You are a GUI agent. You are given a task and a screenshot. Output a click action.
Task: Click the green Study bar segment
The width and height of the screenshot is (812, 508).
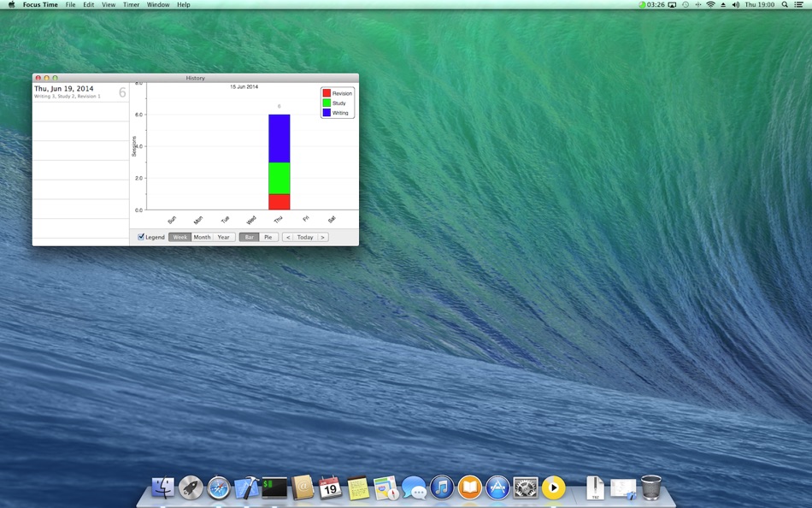pyautogui.click(x=279, y=179)
